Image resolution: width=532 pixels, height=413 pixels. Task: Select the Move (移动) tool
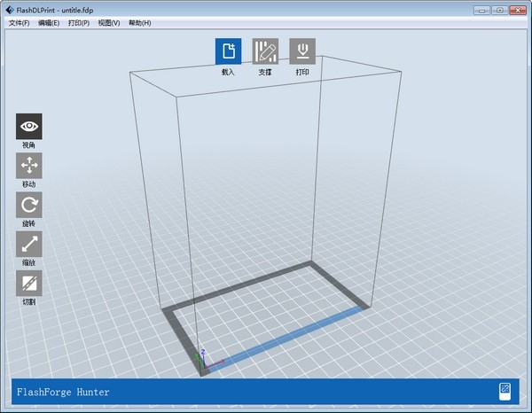pyautogui.click(x=29, y=166)
